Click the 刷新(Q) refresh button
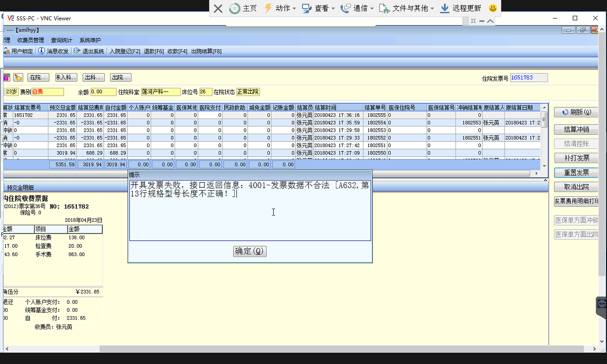The width and height of the screenshot is (607, 364). click(576, 112)
